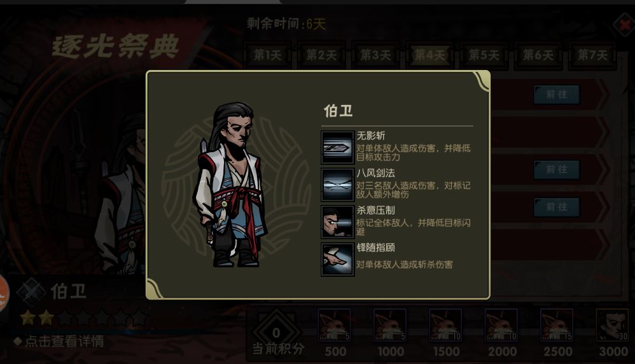Tap the 当前积分 score diamond
The image size is (635, 364).
pos(277,333)
